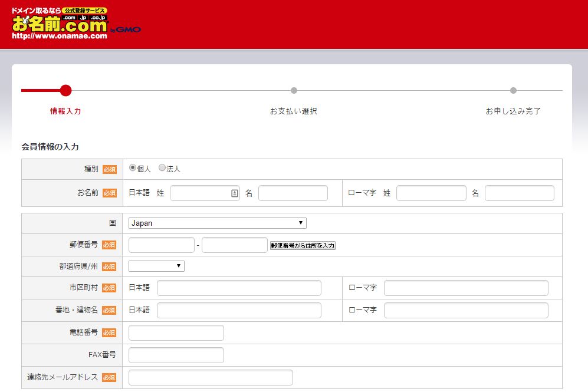Screen dimensions: 588x392
Task: Click the autofill contact icon in 姓 field
Action: pos(234,193)
